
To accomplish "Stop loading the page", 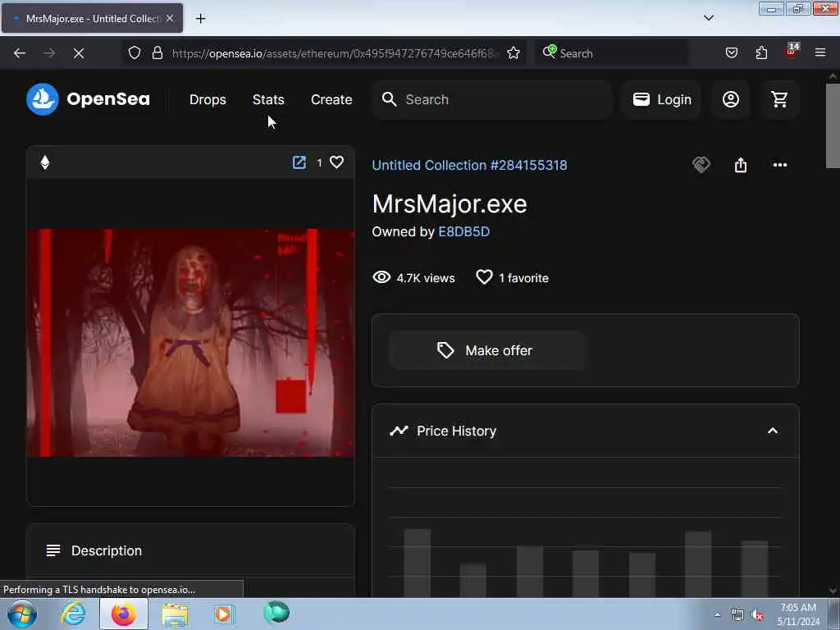I will pos(79,53).
